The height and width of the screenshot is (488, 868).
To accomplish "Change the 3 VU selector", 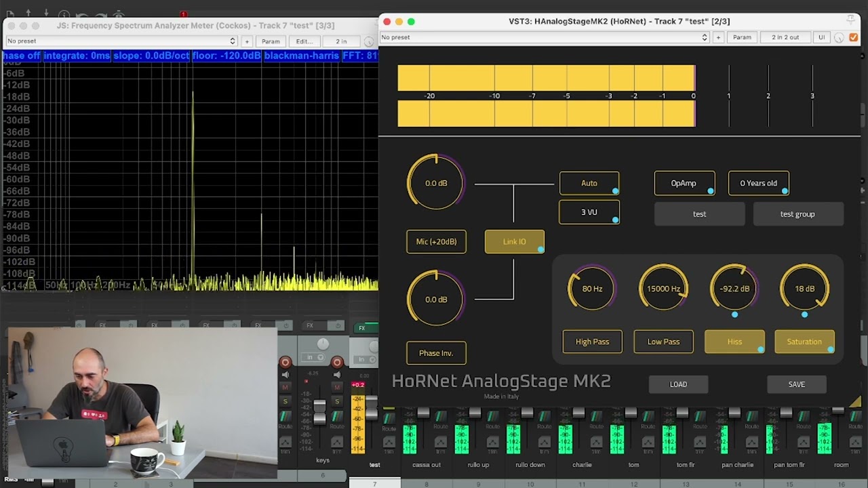I will click(589, 212).
